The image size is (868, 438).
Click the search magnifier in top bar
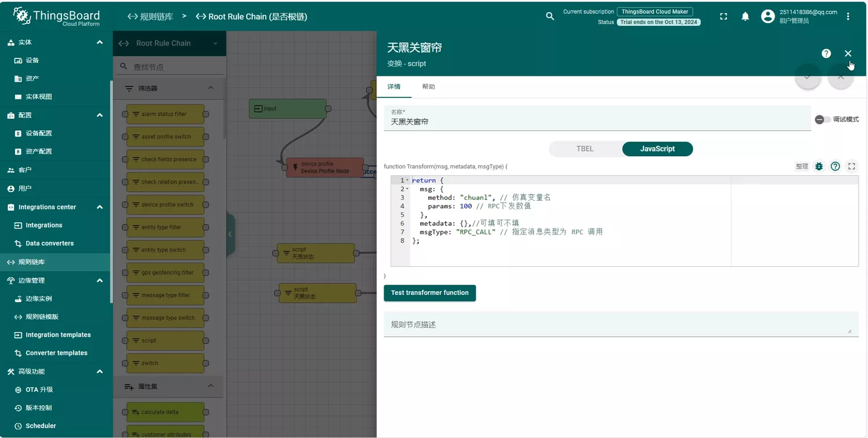[550, 17]
